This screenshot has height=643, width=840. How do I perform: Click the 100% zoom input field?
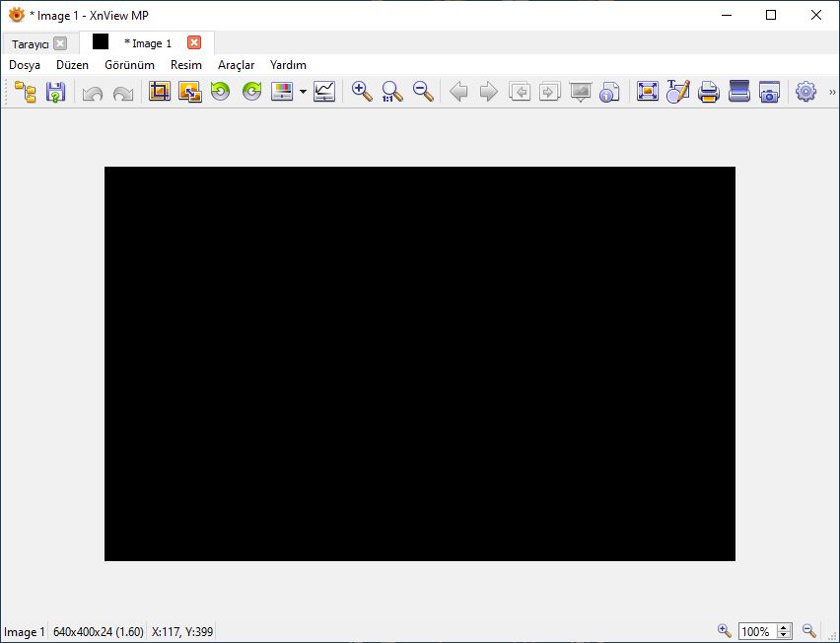tap(758, 632)
